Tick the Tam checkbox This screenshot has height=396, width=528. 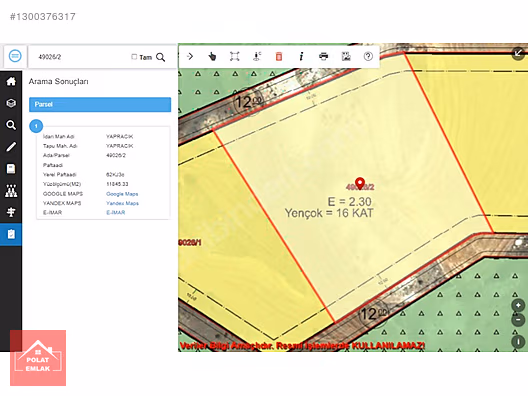coord(134,57)
